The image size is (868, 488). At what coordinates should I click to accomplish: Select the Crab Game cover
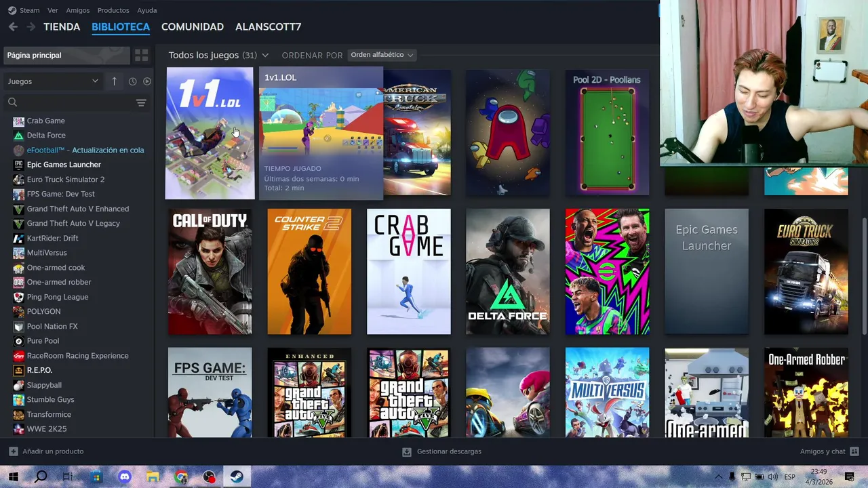coord(409,272)
